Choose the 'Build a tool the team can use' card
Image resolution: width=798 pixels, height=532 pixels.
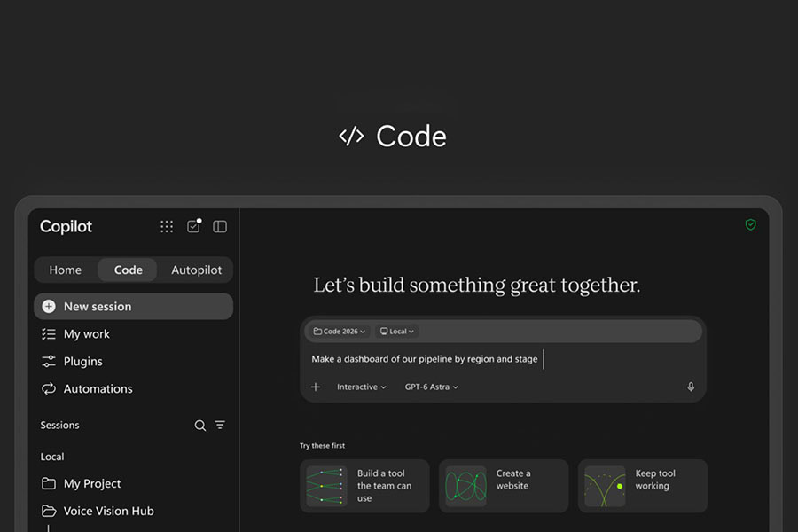364,486
